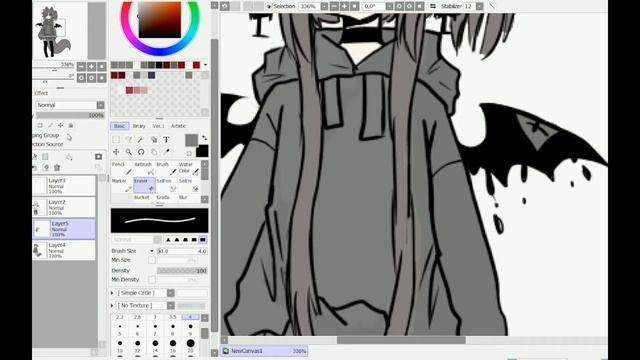
Task: Select NewCanvas1 document tab
Action: point(264,351)
